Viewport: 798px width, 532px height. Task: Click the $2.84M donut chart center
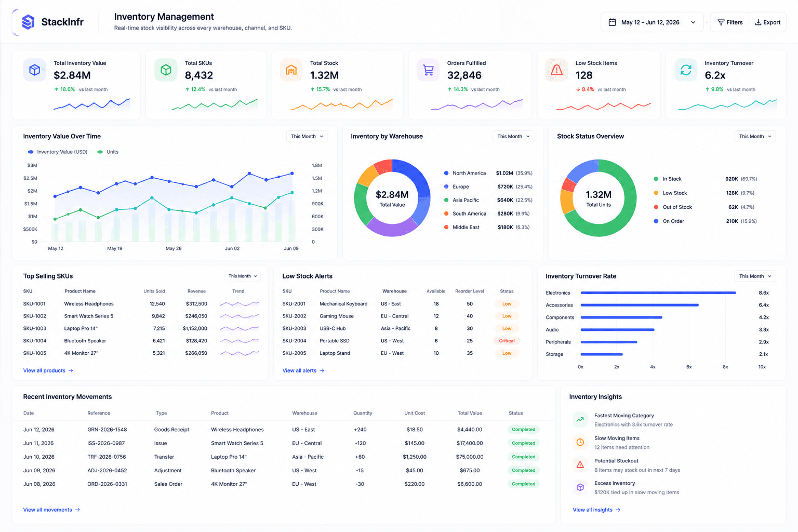tap(392, 198)
